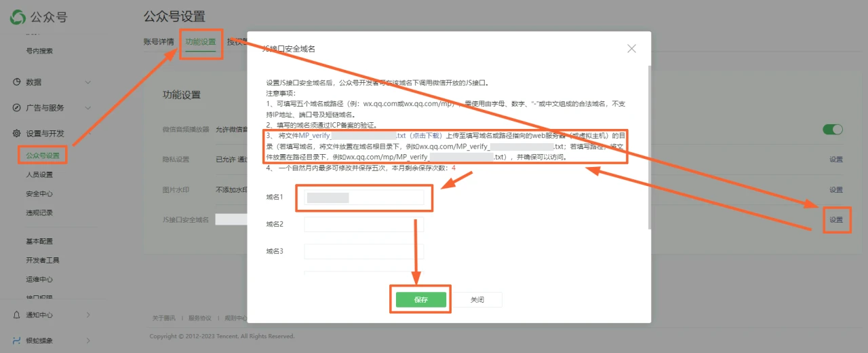Click the 通知中心 sidebar label
The image size is (868, 353).
[x=39, y=315]
